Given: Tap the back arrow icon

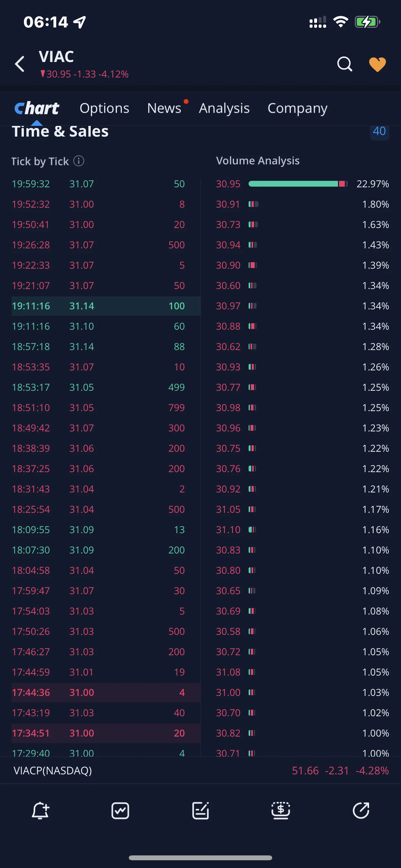Looking at the screenshot, I should tap(20, 64).
